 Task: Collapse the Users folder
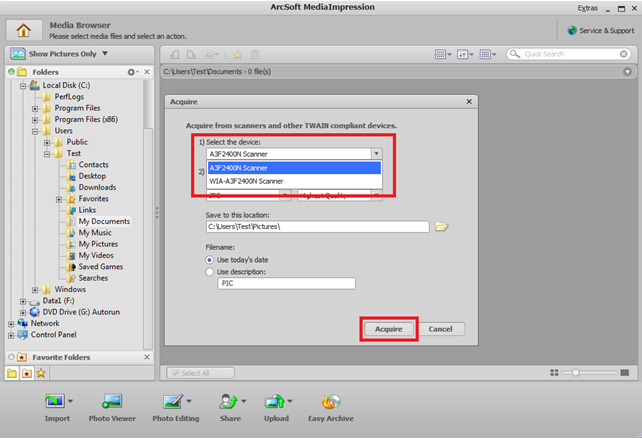click(35, 132)
